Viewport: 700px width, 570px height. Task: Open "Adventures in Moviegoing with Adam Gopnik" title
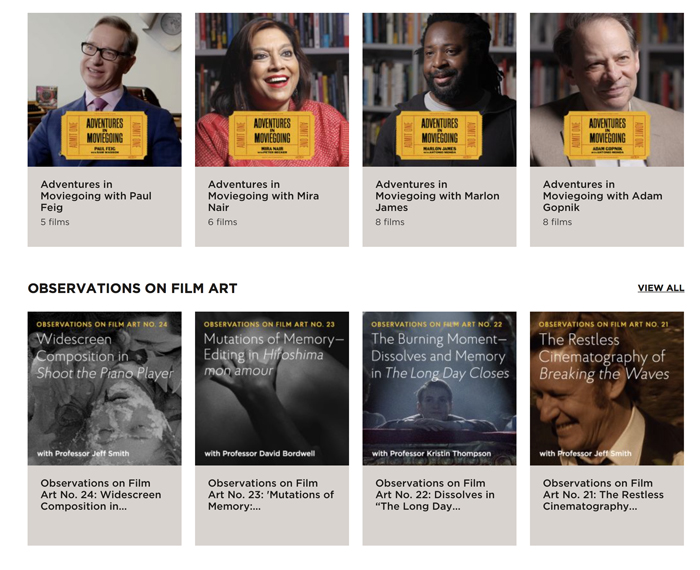596,190
